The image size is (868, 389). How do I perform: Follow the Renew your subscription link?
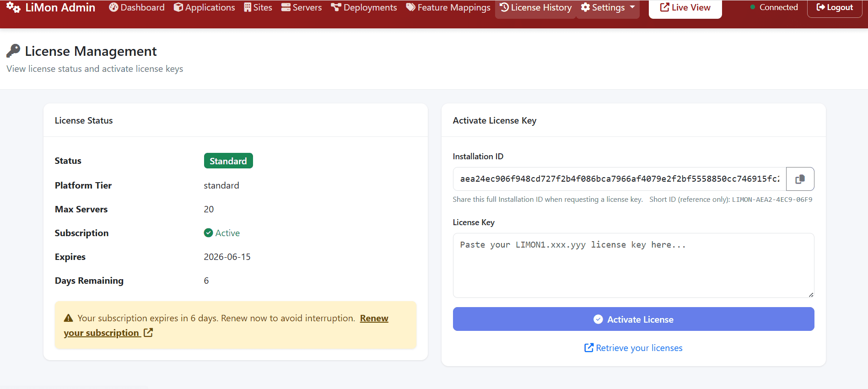pyautogui.click(x=102, y=333)
